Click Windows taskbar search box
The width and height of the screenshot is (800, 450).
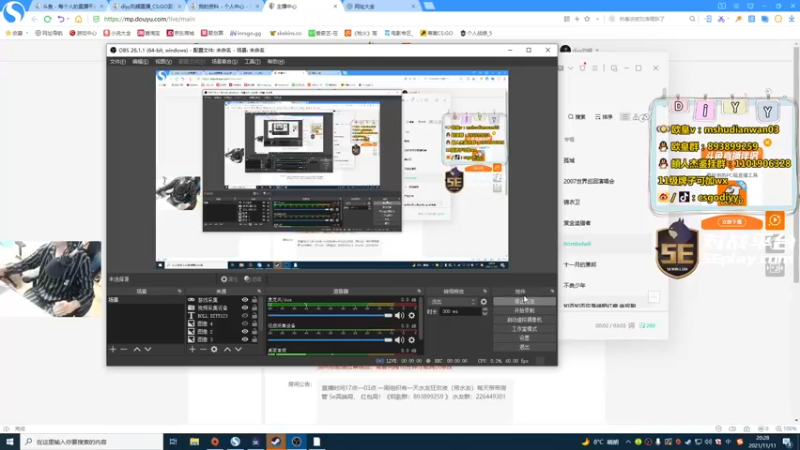[92, 441]
